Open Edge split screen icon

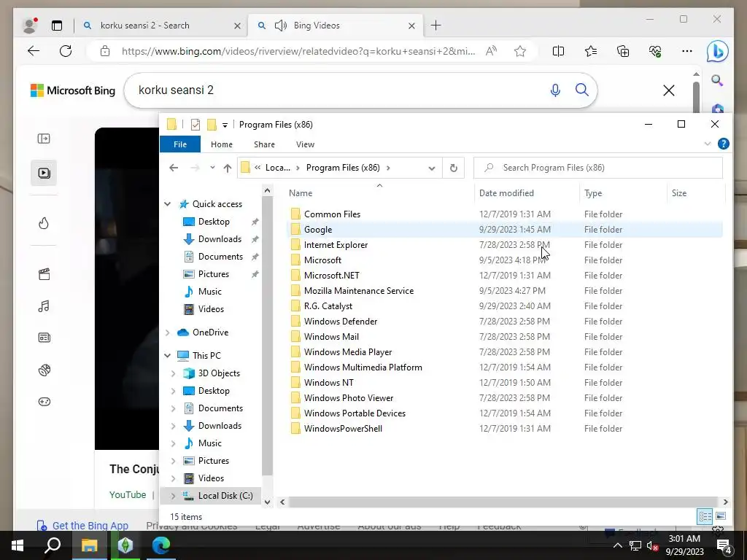click(558, 51)
